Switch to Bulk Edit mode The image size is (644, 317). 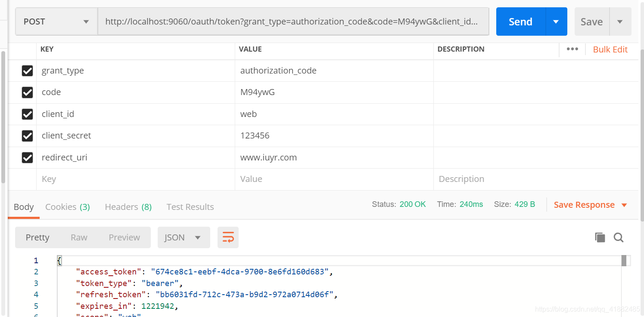610,49
